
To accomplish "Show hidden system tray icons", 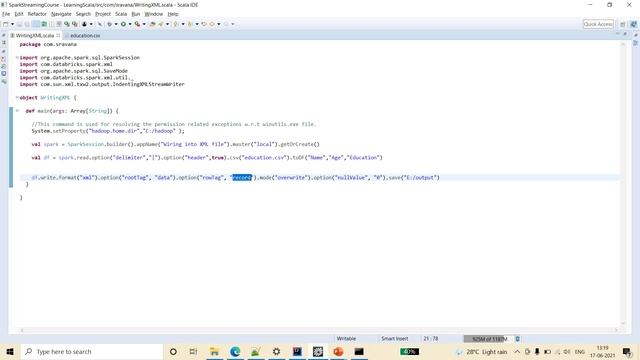I will pos(517,351).
